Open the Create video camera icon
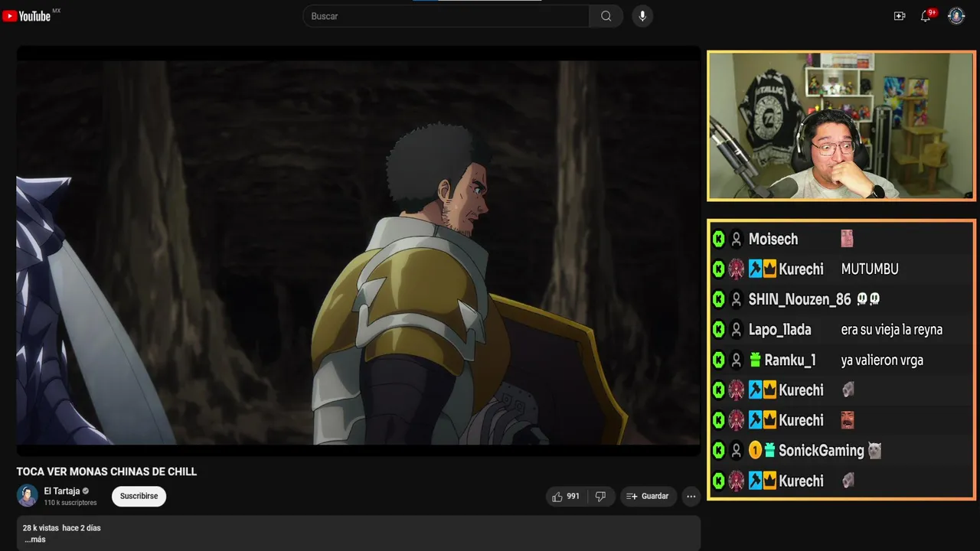The height and width of the screenshot is (551, 980). [x=900, y=16]
